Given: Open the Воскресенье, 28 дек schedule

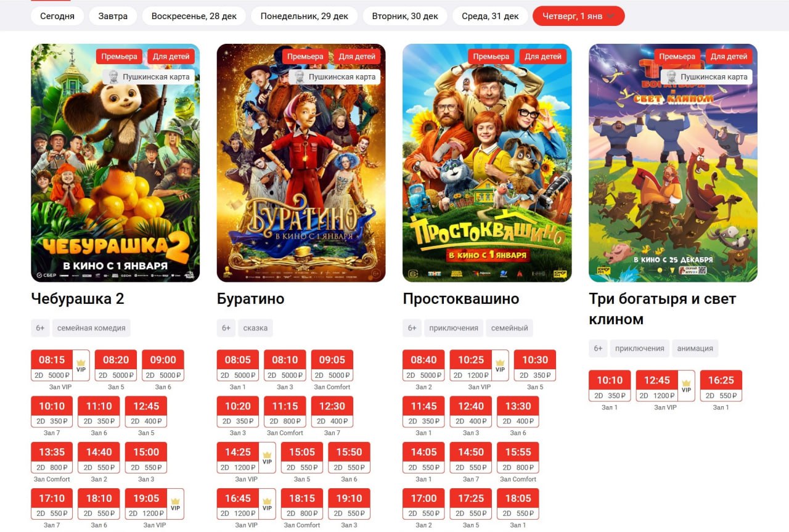Looking at the screenshot, I should (x=194, y=16).
